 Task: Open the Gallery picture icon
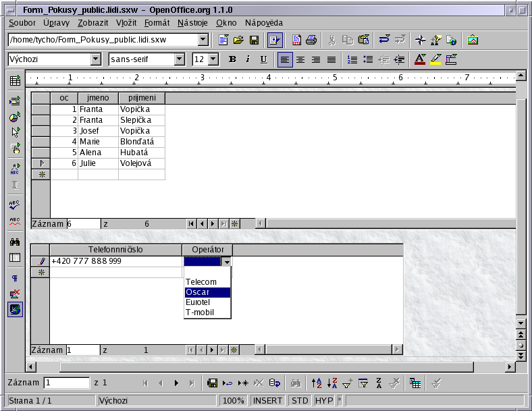pyautogui.click(x=473, y=40)
